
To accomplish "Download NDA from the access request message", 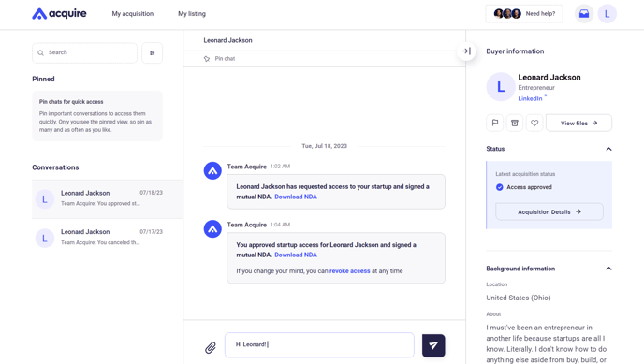I will coord(296,197).
